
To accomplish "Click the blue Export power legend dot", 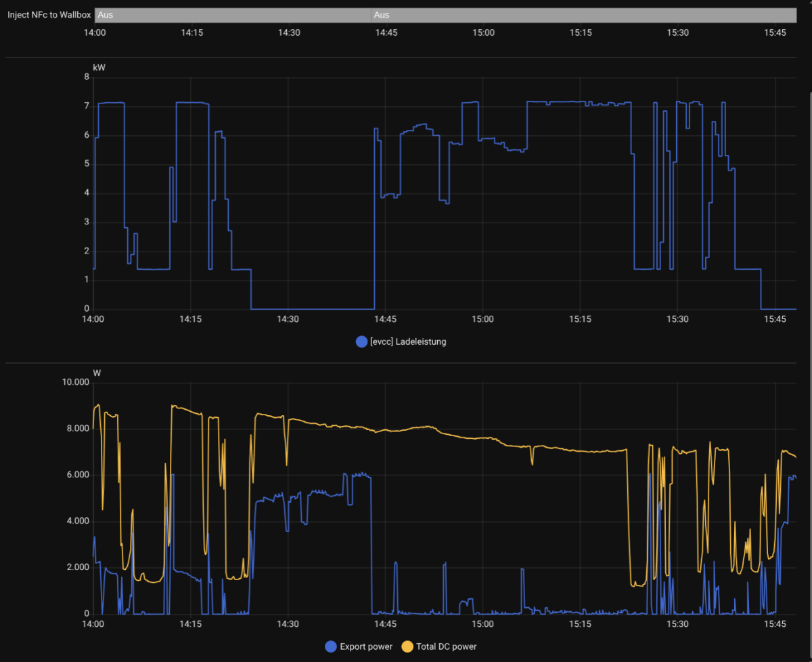I will [x=331, y=646].
